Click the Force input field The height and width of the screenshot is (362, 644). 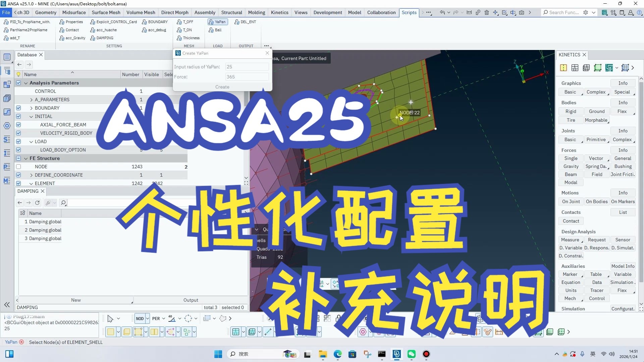(247, 77)
